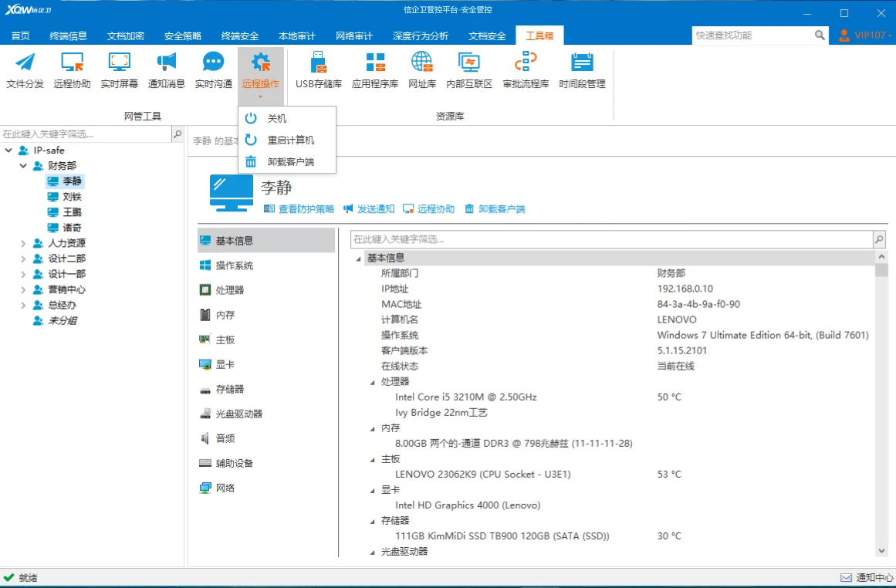Select the 基本信息 category item
This screenshot has height=588, width=896.
[266, 241]
